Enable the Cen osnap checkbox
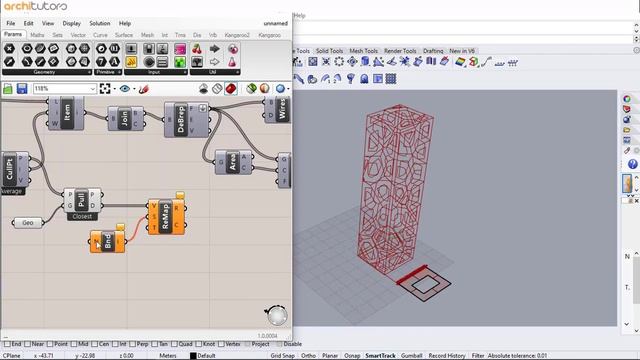Image resolution: width=640 pixels, height=360 pixels. pos(94,344)
